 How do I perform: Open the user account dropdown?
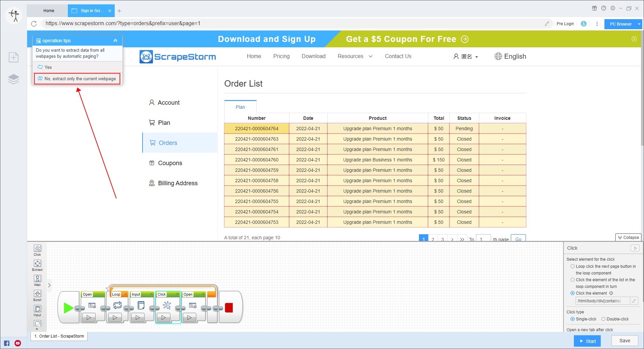coord(466,57)
